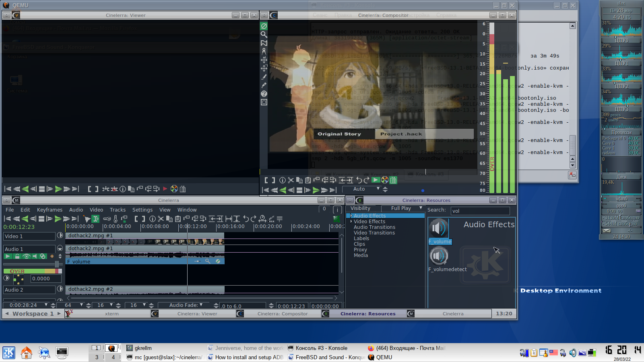Select the Eyedropper tool in Compositor
Viewport: 644px width, 362px height.
point(264,85)
